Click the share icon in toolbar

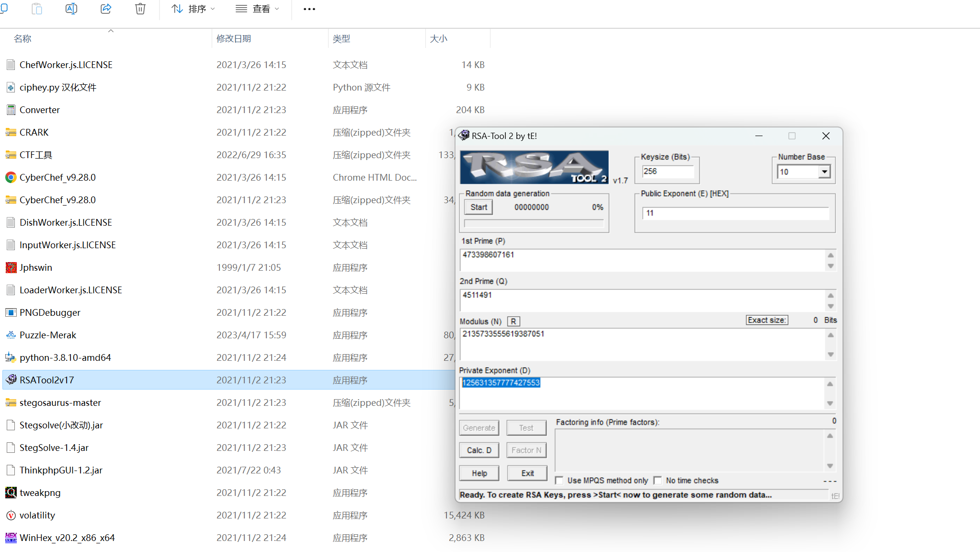[106, 9]
